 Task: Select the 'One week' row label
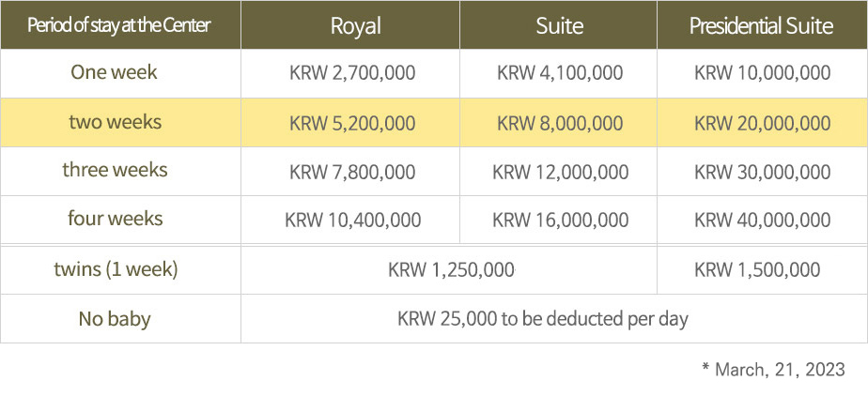coord(115,72)
